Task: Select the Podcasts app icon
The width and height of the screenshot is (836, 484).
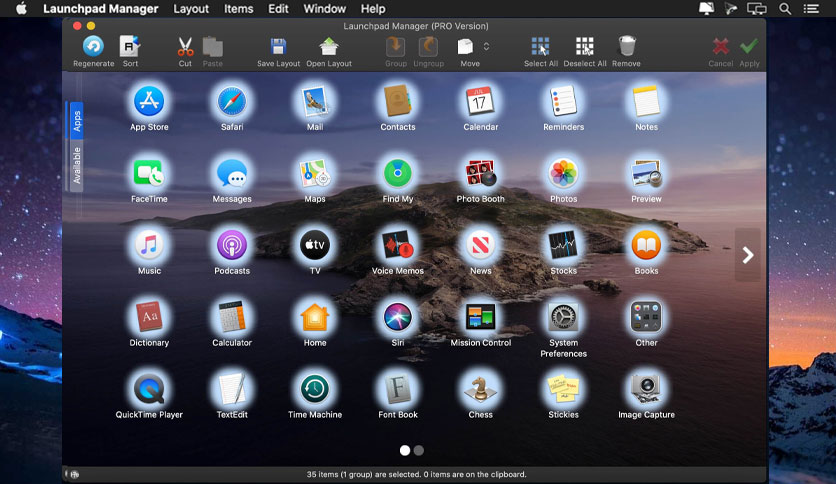Action: click(x=232, y=245)
